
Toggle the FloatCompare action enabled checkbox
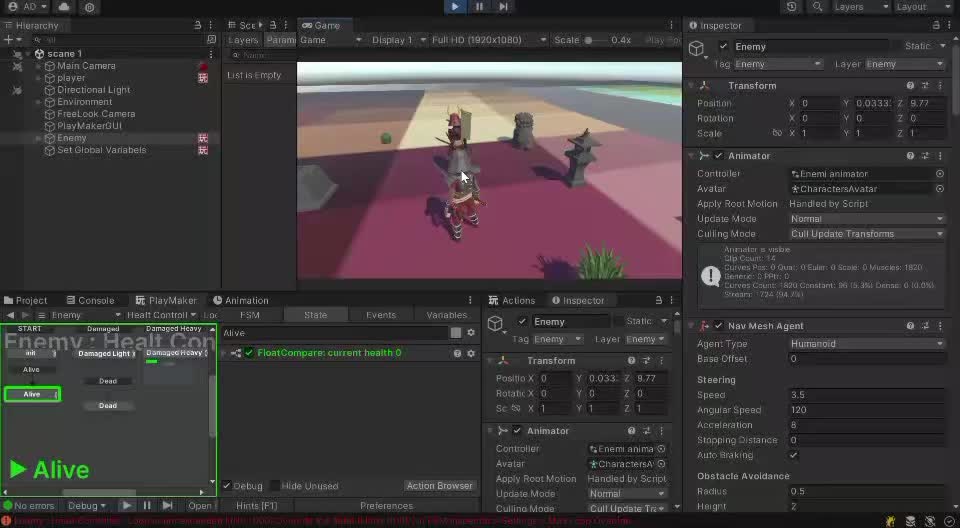[x=249, y=353]
